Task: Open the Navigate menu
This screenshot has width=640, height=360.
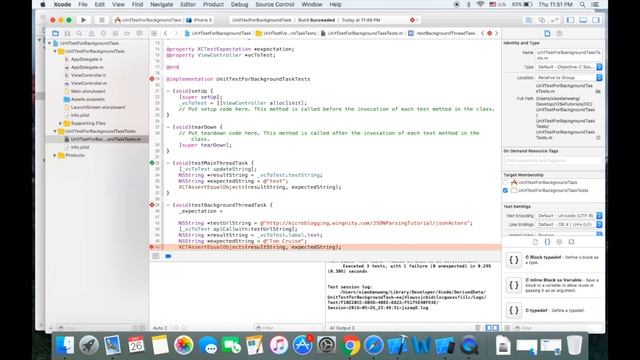Action: (161, 4)
